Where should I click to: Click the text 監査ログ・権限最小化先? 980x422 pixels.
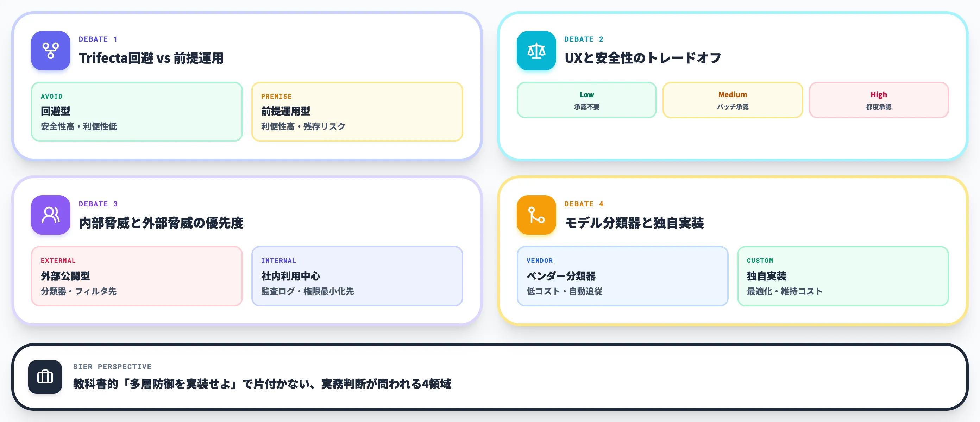(x=307, y=291)
